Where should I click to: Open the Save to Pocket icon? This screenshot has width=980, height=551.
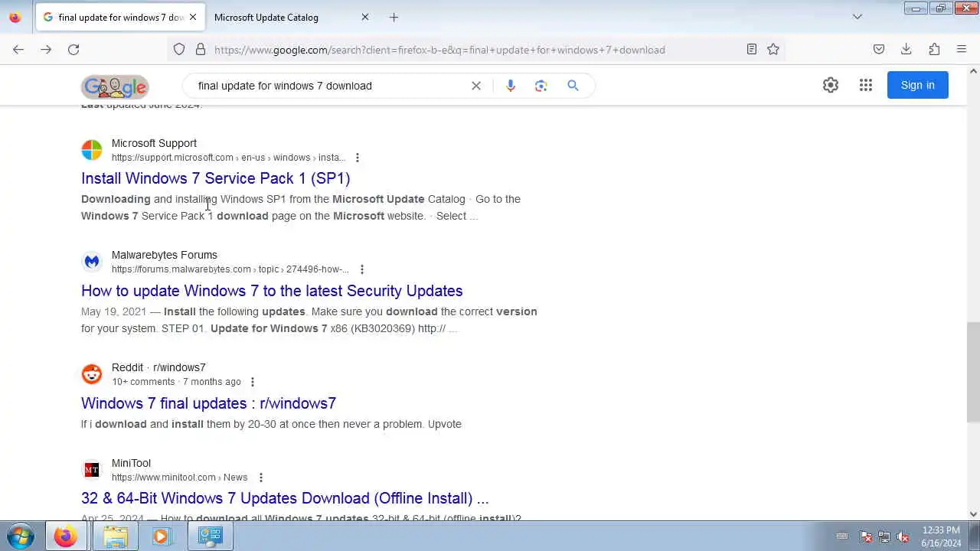pos(879,50)
